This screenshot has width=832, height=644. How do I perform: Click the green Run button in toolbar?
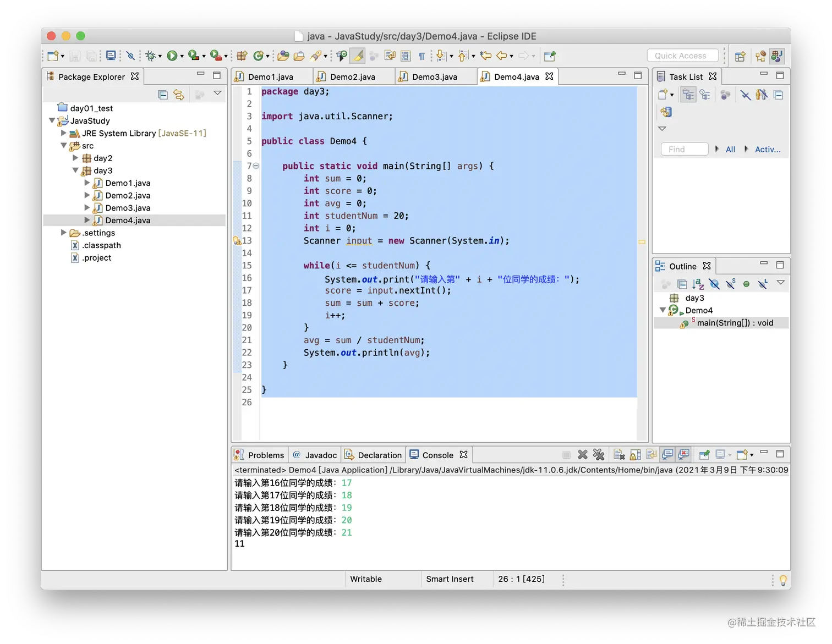click(x=172, y=56)
